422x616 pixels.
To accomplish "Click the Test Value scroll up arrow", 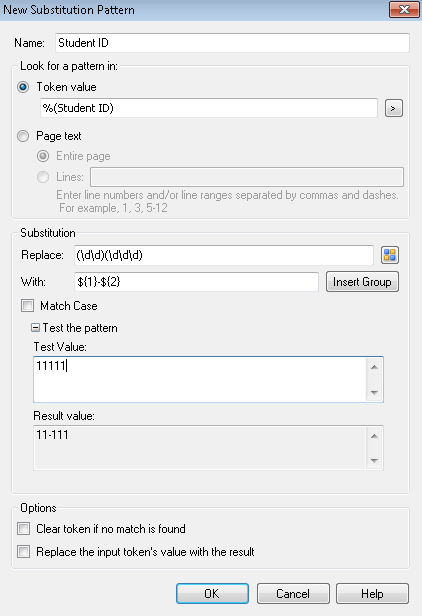I will 374,367.
